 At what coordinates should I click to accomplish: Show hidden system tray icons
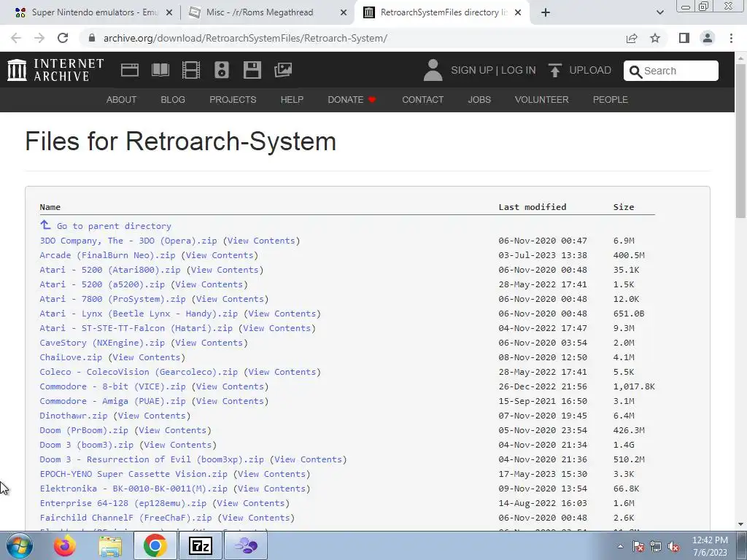[x=620, y=547]
